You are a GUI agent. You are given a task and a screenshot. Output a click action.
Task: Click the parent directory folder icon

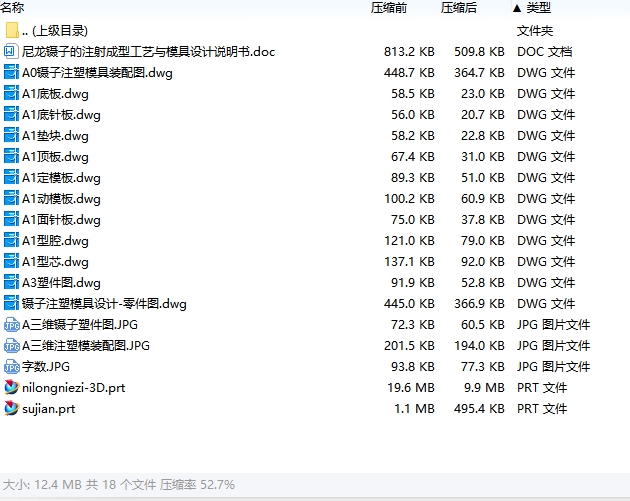coord(12,31)
